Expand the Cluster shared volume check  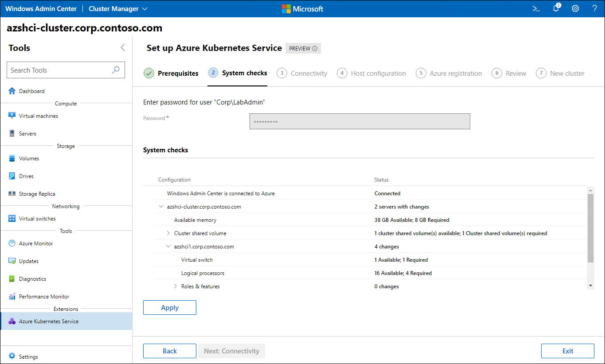[168, 233]
